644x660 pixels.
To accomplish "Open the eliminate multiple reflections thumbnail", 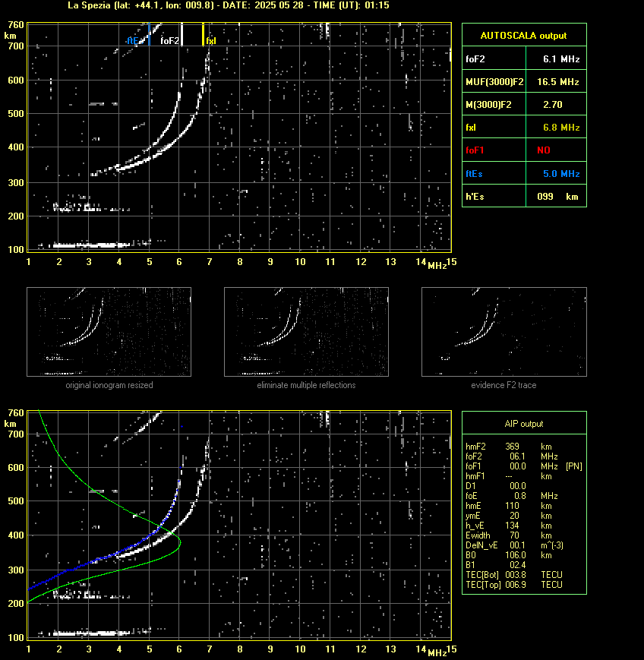I will pos(306,332).
